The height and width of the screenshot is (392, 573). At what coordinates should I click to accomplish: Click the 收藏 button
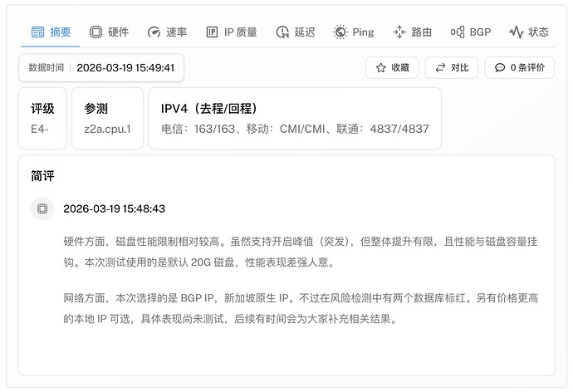click(x=392, y=67)
